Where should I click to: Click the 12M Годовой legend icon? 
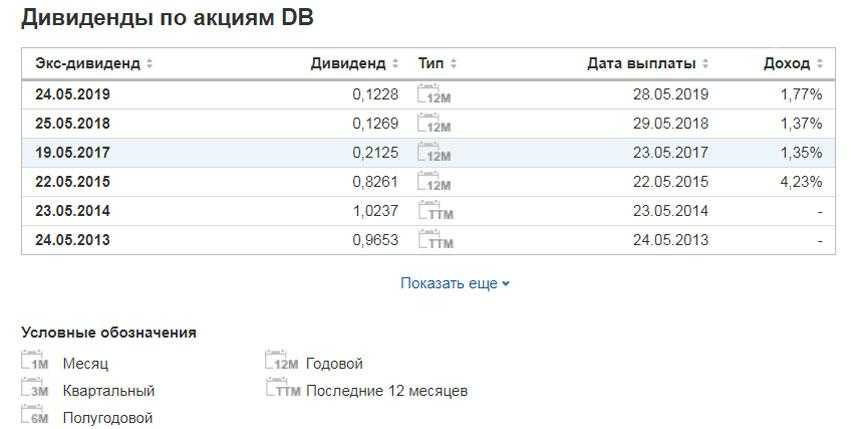click(x=282, y=363)
